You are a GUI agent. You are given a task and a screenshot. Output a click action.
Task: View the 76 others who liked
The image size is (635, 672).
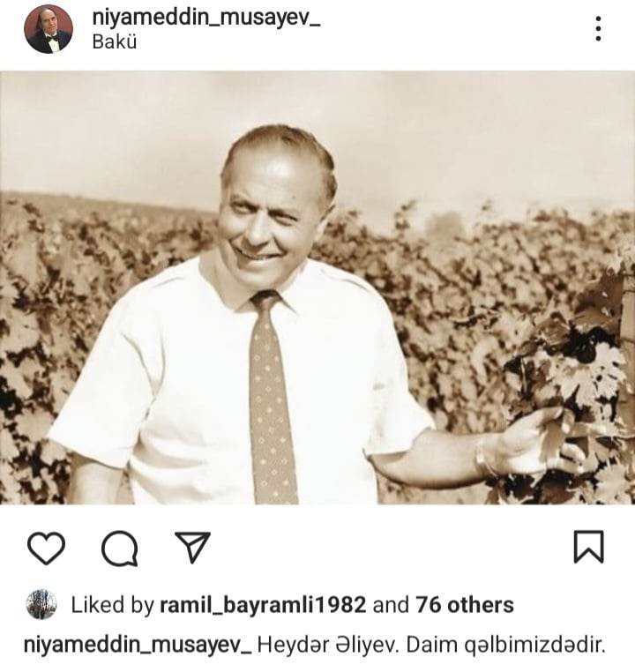(x=465, y=605)
